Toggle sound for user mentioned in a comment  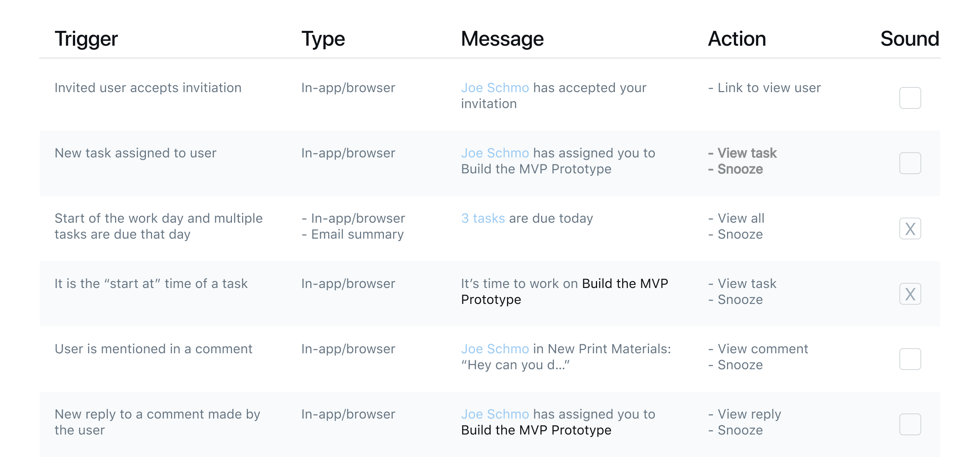(910, 359)
